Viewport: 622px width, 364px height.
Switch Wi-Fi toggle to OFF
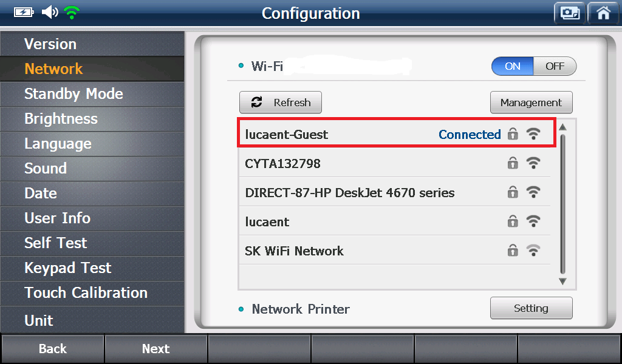[555, 66]
